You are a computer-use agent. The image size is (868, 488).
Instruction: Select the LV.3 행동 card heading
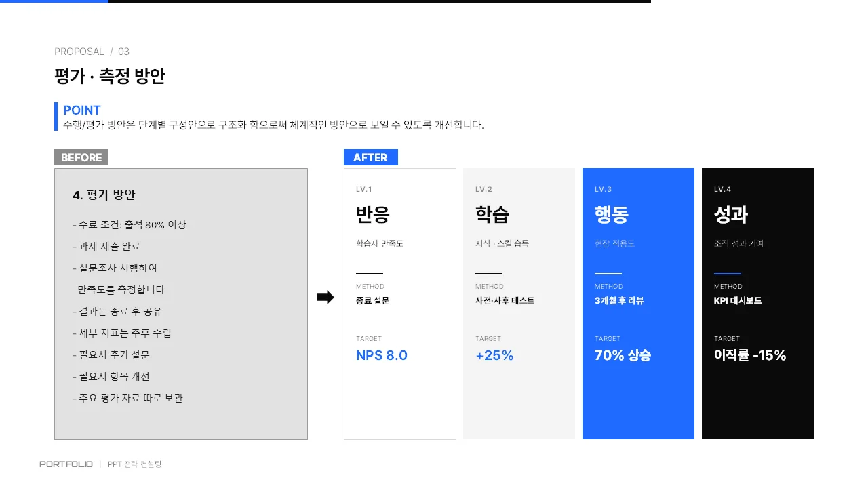click(x=612, y=215)
